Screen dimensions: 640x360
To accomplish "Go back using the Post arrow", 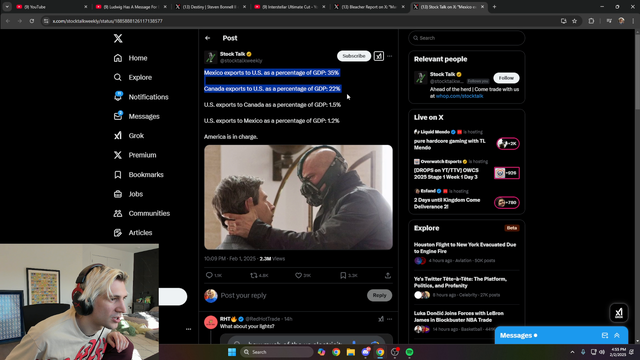I will 208,38.
